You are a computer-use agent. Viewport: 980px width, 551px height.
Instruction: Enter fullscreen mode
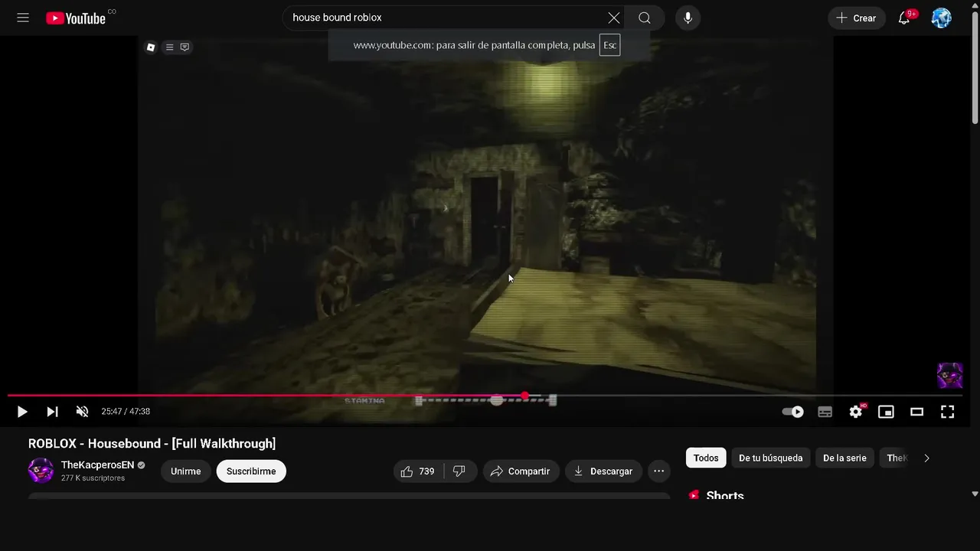pyautogui.click(x=948, y=412)
